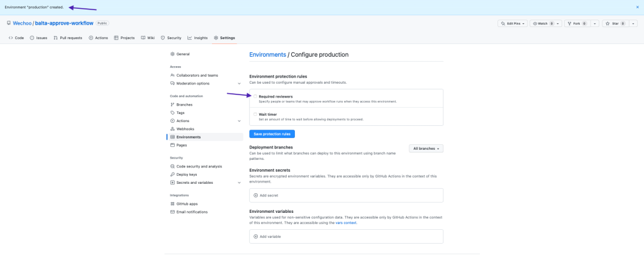
Task: Click the play icon beside sidebar Actions
Action: [172, 121]
